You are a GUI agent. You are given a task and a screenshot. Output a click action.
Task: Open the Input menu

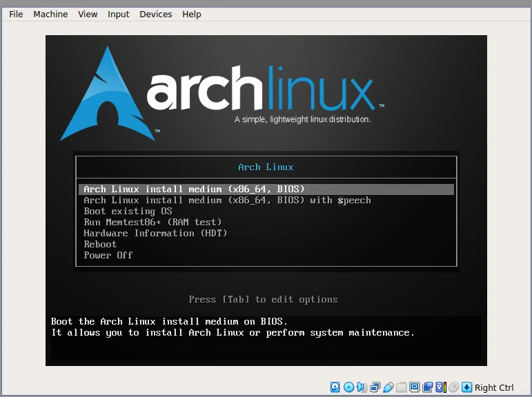tap(119, 14)
